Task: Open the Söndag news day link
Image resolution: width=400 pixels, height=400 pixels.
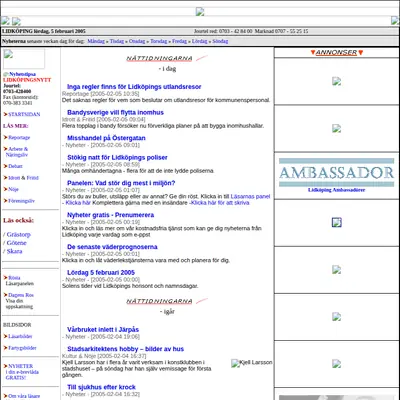Action: [220, 41]
